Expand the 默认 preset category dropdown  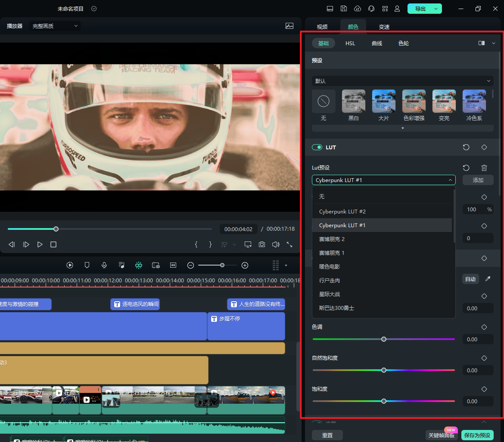[402, 81]
